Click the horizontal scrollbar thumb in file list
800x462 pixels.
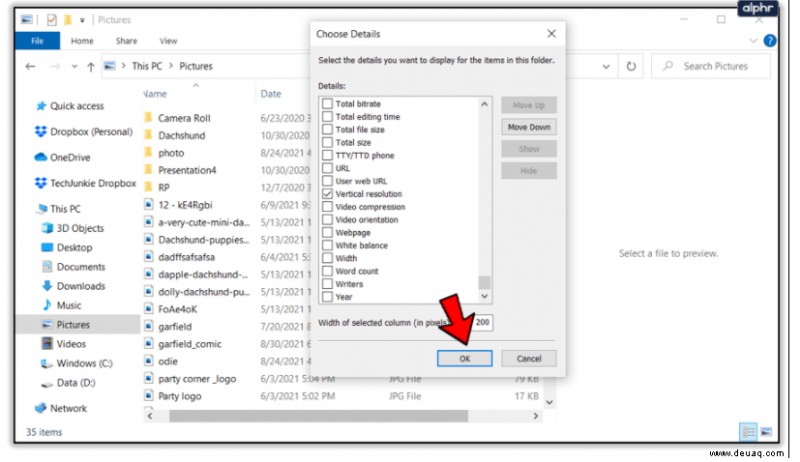pyautogui.click(x=318, y=416)
